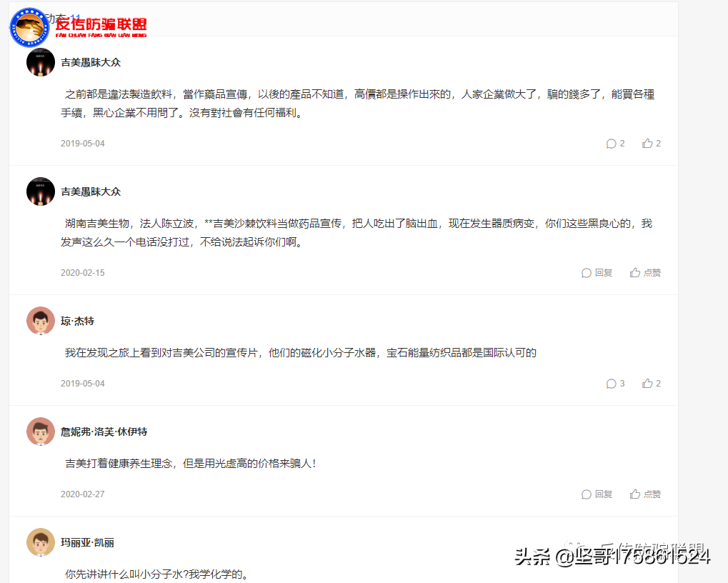Open 琼·杰特's profile avatar
The image size is (728, 583).
click(41, 321)
